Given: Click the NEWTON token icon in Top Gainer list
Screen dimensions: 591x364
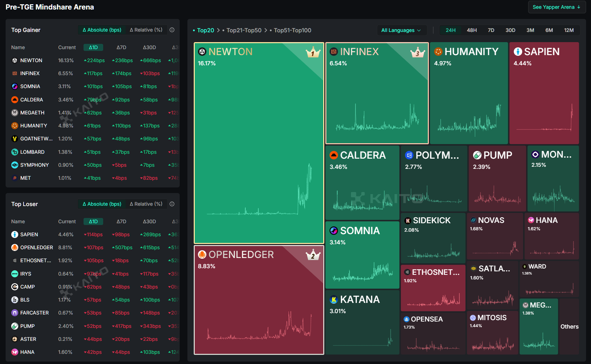Looking at the screenshot, I should [x=15, y=60].
